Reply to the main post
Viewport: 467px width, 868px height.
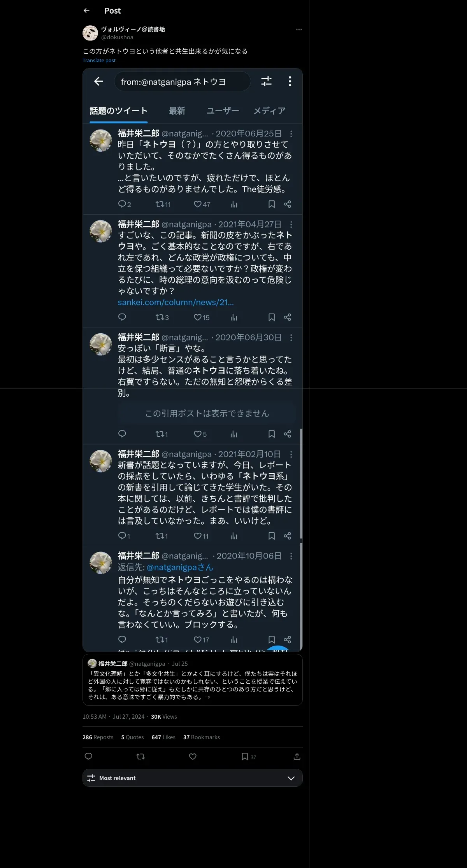coord(88,756)
